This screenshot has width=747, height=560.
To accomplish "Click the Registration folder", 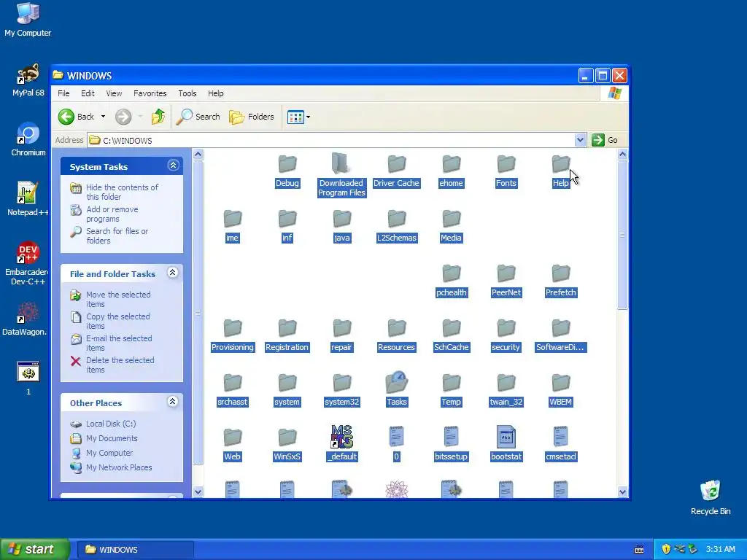I will (287, 336).
